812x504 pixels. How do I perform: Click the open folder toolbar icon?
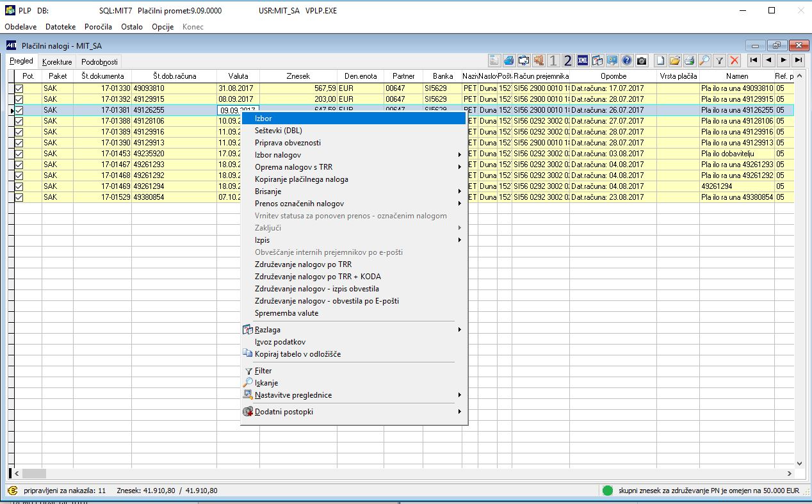675,61
